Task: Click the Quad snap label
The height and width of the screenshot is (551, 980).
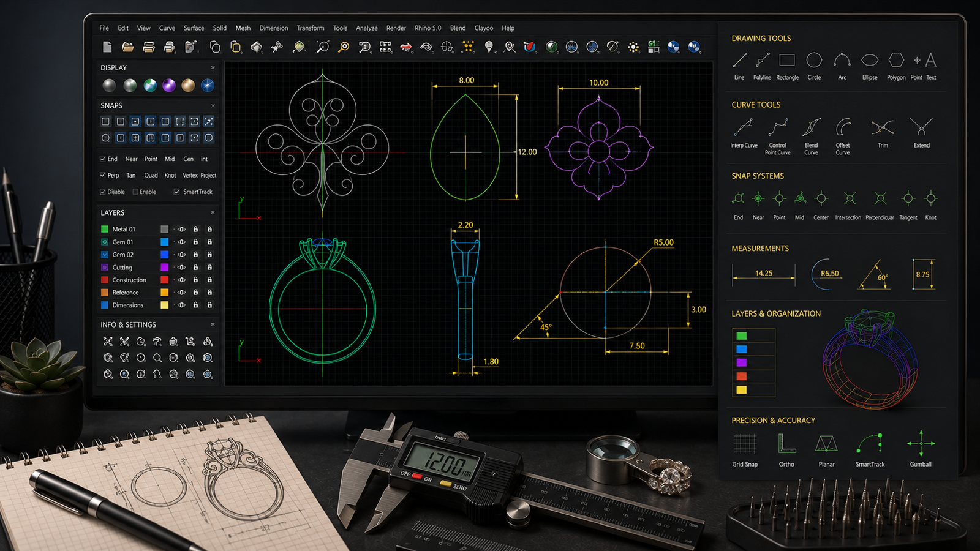Action: point(151,176)
